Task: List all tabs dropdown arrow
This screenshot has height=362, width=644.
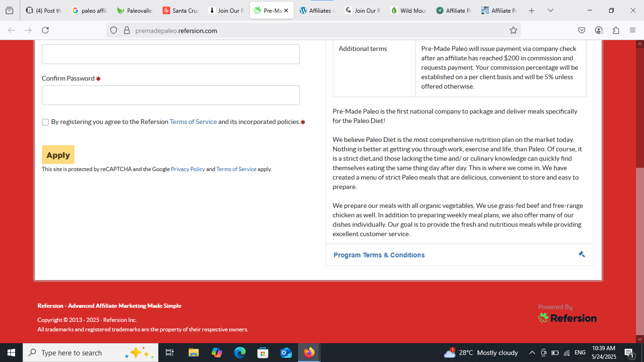Action: click(x=550, y=10)
